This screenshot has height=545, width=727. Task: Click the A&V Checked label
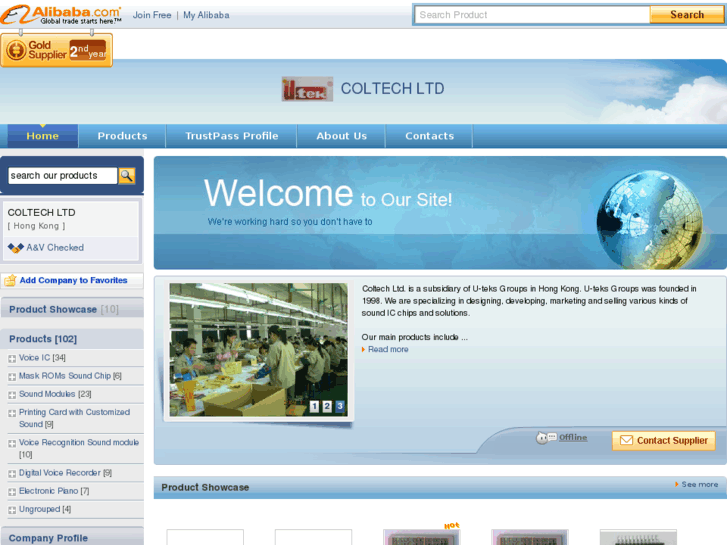coord(55,248)
